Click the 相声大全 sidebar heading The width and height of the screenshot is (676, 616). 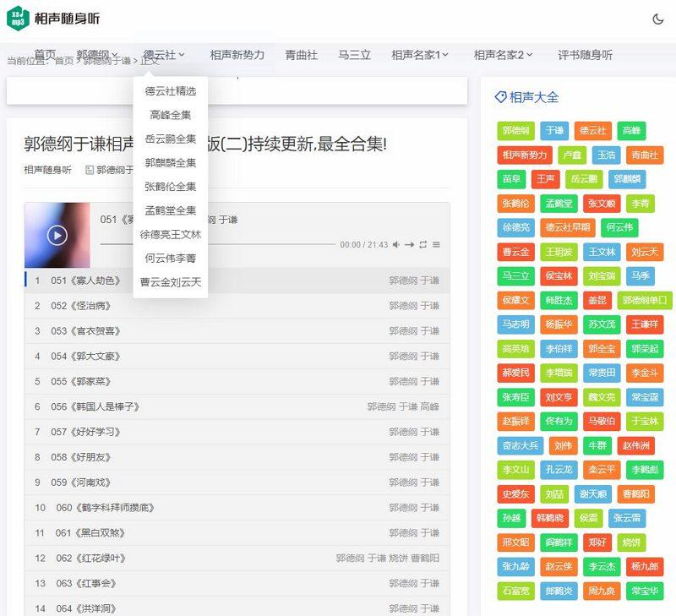pos(526,97)
